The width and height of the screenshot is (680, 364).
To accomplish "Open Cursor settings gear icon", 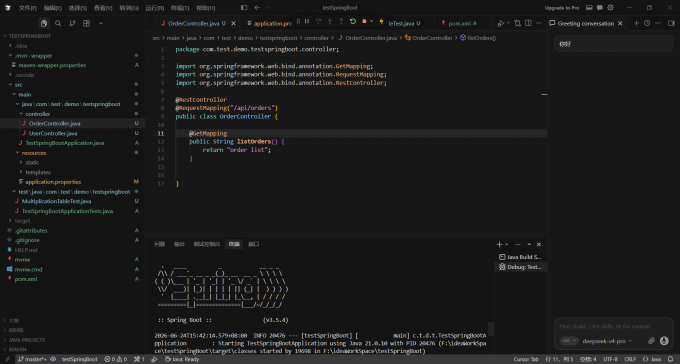I will [611, 8].
